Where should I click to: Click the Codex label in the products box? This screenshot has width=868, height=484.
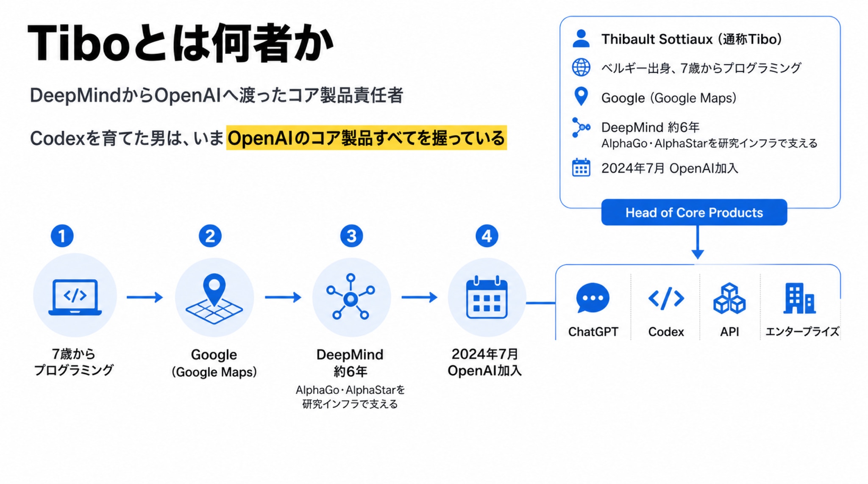point(666,332)
